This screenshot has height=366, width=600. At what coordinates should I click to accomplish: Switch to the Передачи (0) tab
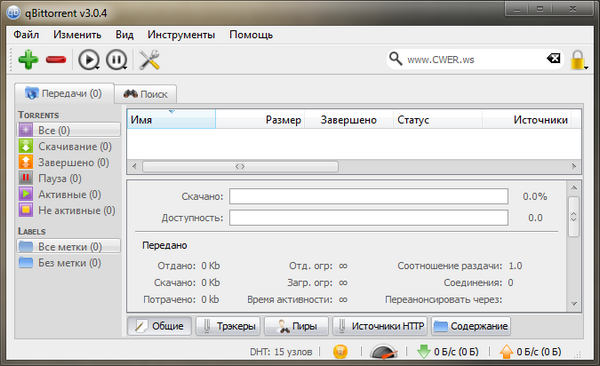(x=64, y=93)
